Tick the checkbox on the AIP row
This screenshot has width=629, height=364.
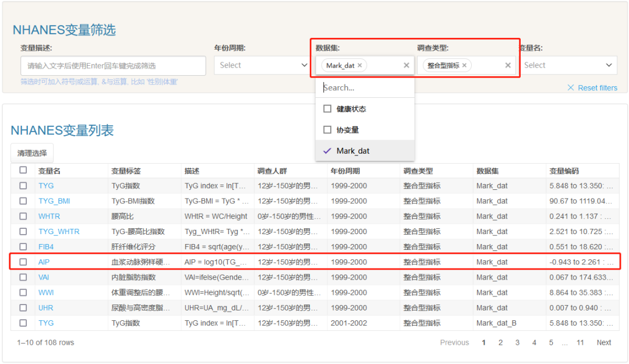[23, 261]
